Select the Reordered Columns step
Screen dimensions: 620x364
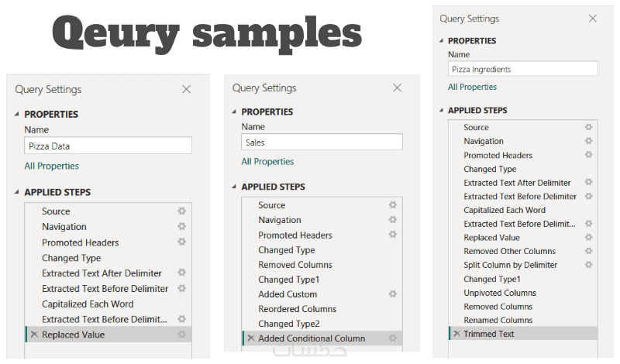click(x=297, y=309)
